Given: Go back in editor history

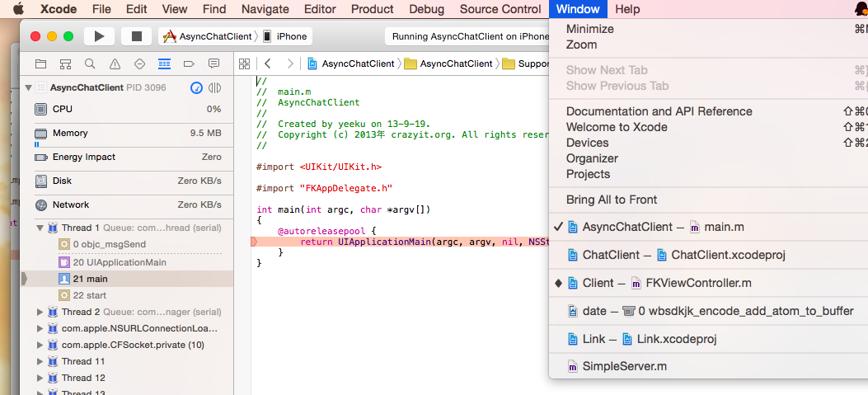Looking at the screenshot, I should (268, 63).
